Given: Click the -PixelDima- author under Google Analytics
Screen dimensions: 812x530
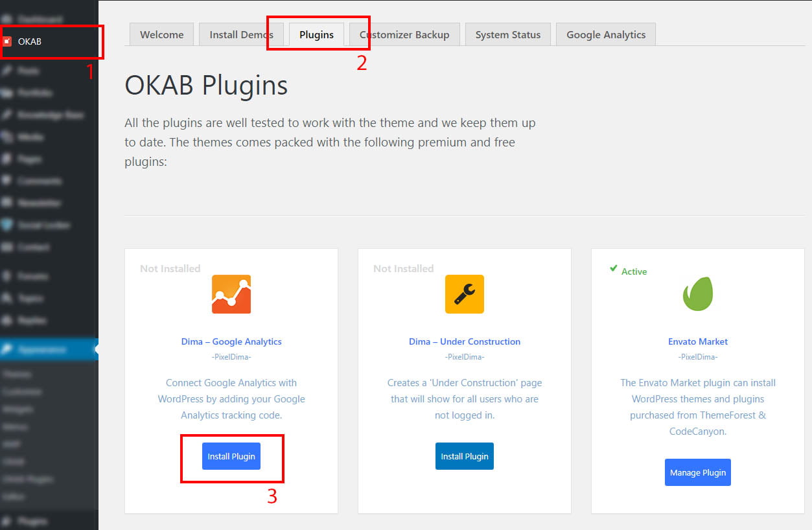Looking at the screenshot, I should point(231,357).
